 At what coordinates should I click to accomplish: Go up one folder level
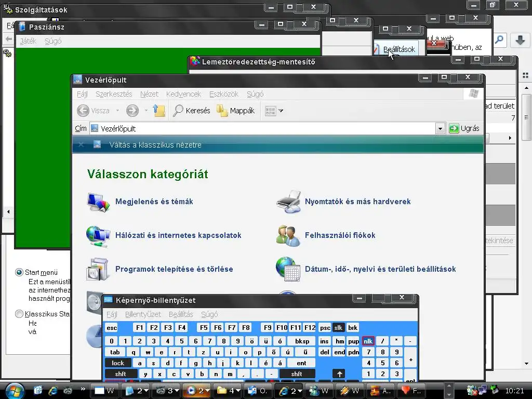(159, 111)
